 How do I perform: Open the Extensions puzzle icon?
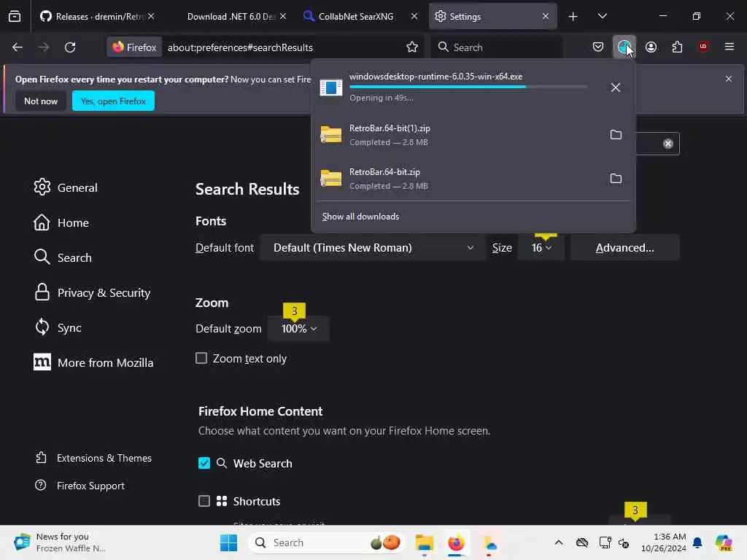pos(677,47)
